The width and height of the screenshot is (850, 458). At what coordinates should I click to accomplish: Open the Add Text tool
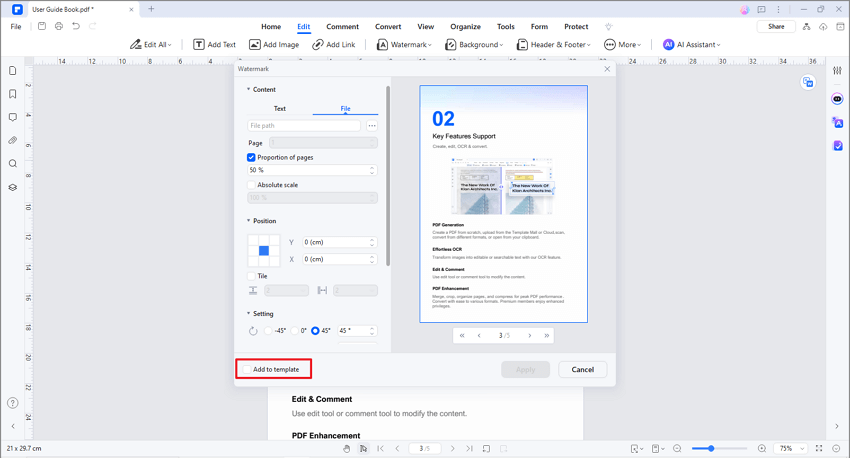pyautogui.click(x=215, y=44)
